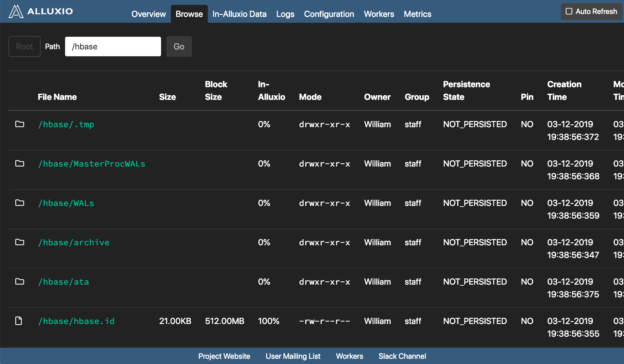Click the folder icon for /hbase/MasterProcWALs
This screenshot has width=624, height=364.
(20, 163)
